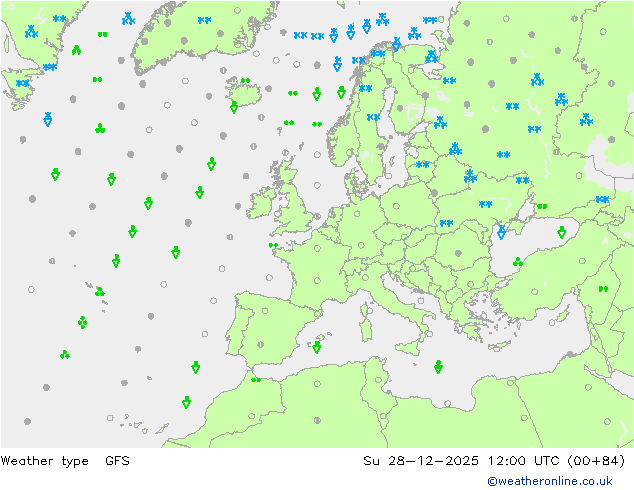Open the weatheronline.co.uk copyright link

pos(549,481)
